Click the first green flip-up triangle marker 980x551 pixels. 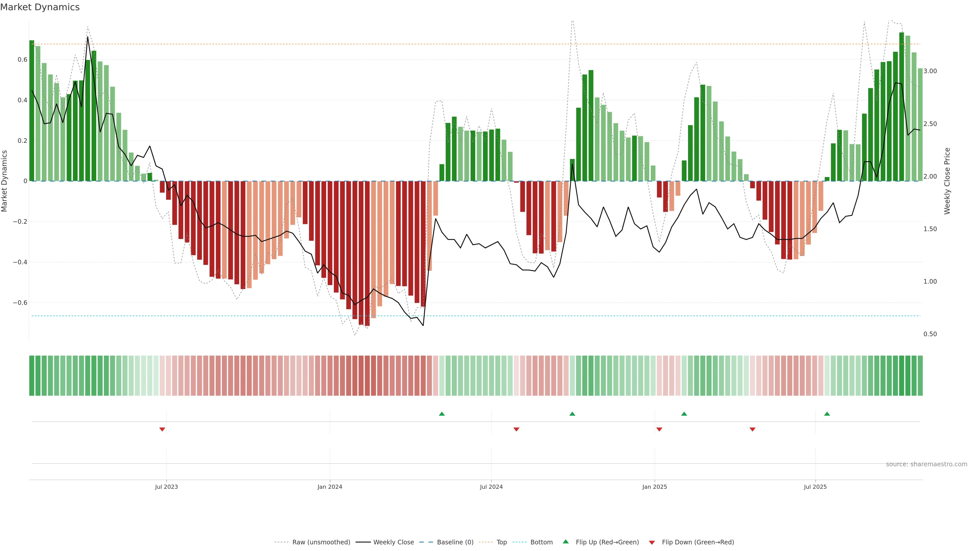click(442, 414)
